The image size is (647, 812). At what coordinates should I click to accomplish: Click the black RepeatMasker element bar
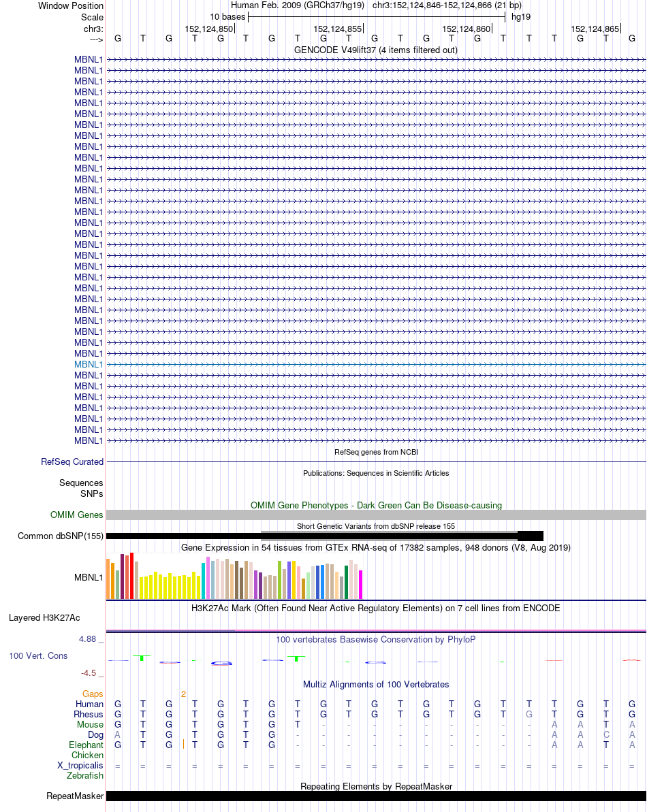click(x=376, y=796)
